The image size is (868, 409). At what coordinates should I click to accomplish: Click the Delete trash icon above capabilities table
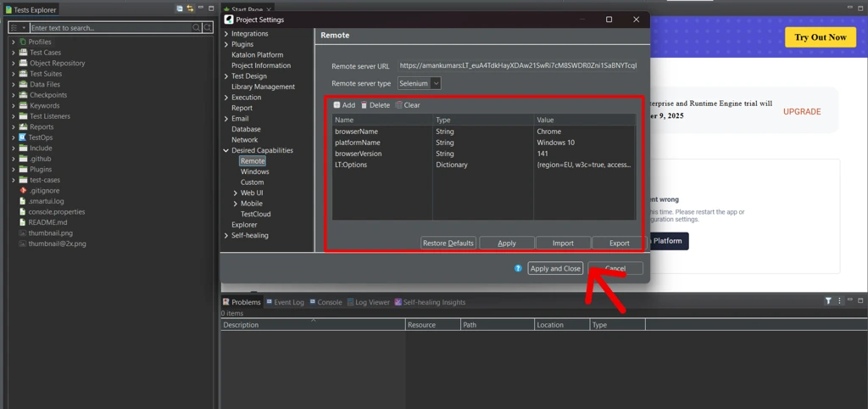364,104
